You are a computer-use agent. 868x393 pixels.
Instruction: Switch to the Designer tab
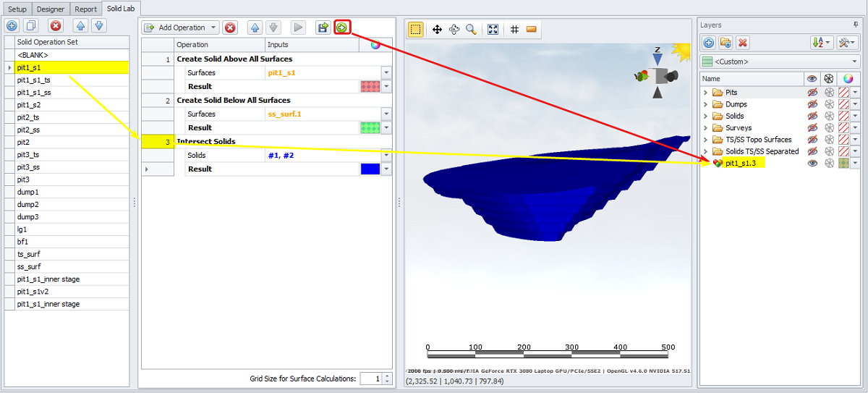(x=51, y=9)
